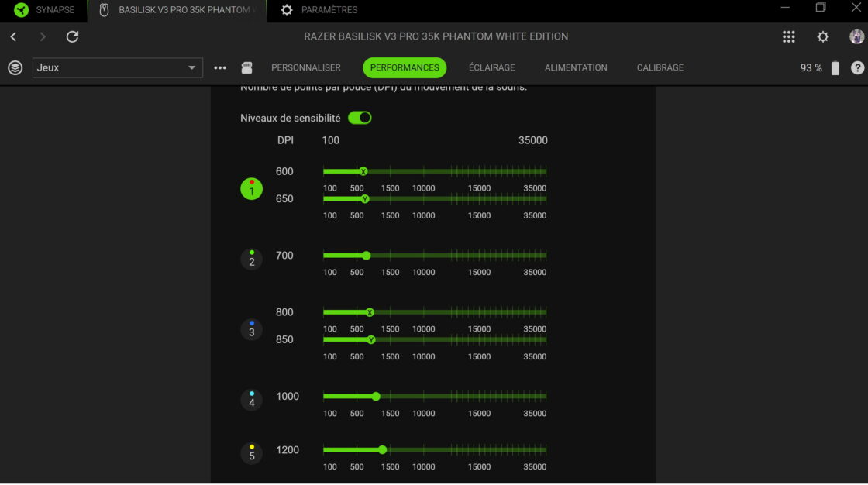Open the Personnaliser tab
Screen dimensions: 868x485
(x=305, y=67)
